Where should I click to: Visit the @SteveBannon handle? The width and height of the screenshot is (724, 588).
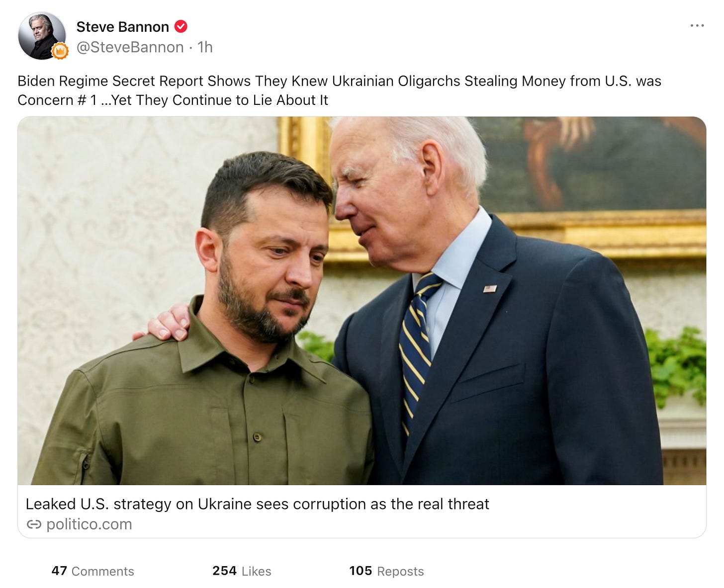(x=130, y=47)
